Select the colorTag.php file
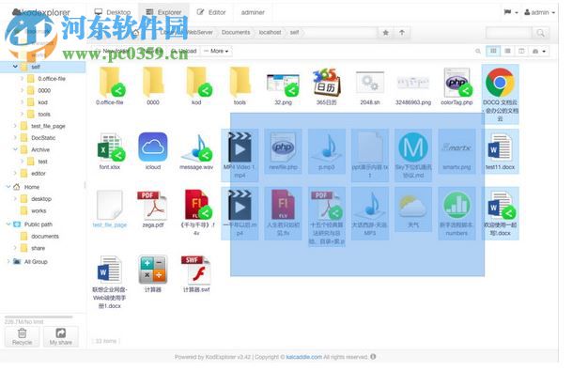Image resolution: width=588 pixels, height=371 pixels. [x=456, y=83]
